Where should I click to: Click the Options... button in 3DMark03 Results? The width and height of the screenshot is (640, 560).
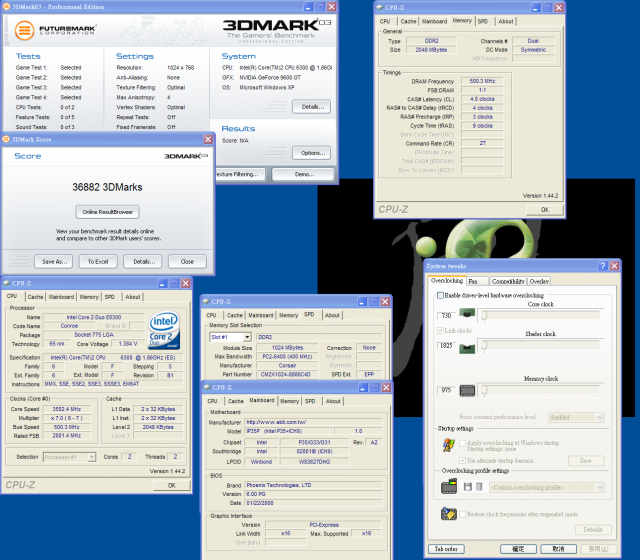(311, 153)
